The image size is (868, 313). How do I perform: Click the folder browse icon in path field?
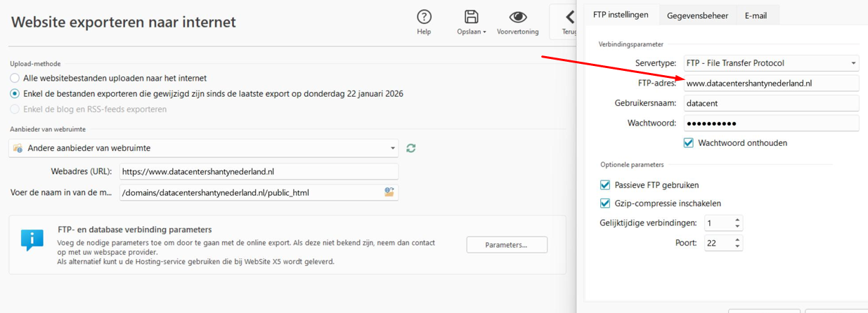pyautogui.click(x=389, y=192)
